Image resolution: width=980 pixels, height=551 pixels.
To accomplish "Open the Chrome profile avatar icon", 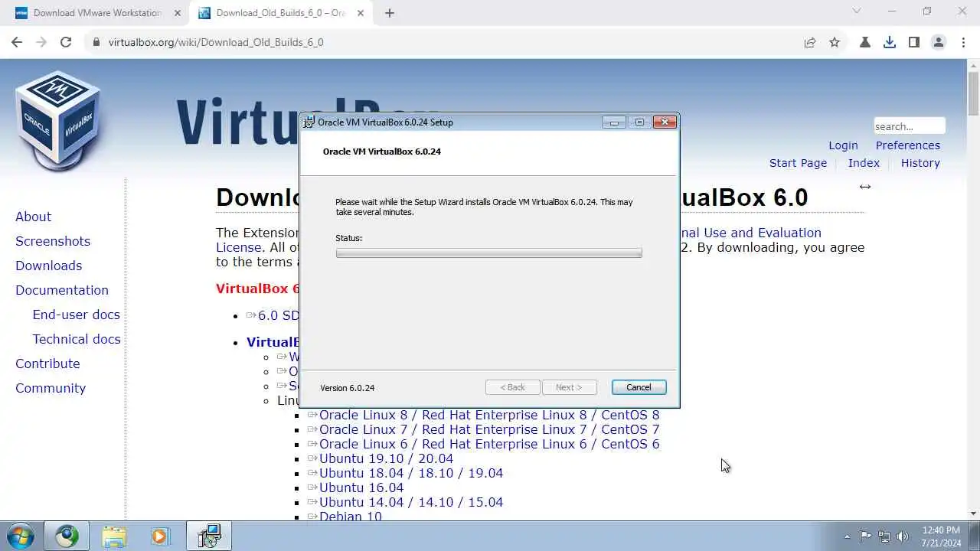I will click(939, 42).
